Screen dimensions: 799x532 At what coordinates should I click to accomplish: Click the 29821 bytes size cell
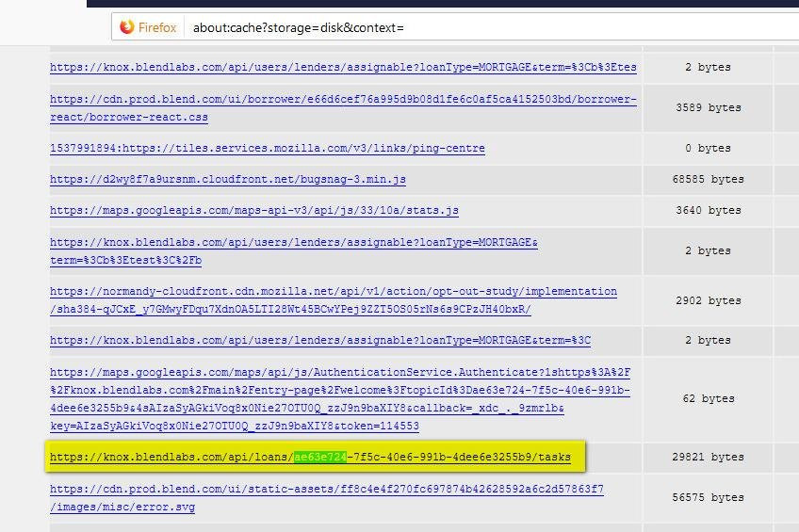[x=709, y=458]
